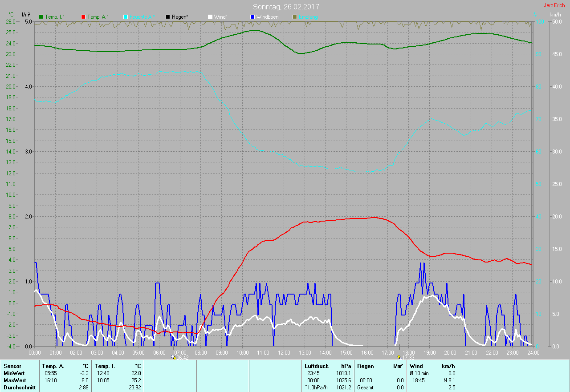
Task: Click the km/h axis unit label at top right
Action: pyautogui.click(x=555, y=15)
